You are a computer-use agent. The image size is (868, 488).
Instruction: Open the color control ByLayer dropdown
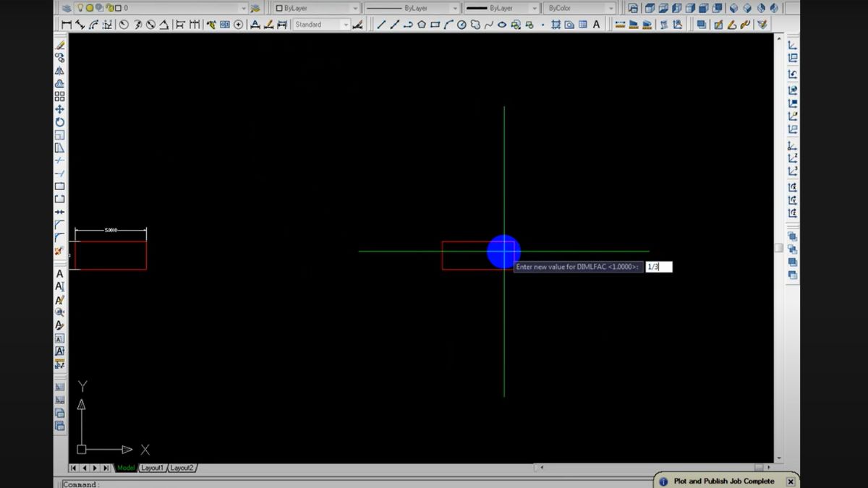coord(318,8)
